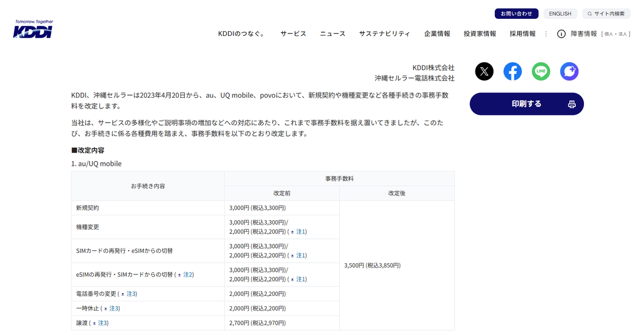Image resolution: width=644 pixels, height=333 pixels.
Task: Switch the site to ENGLISH
Action: 560,13
